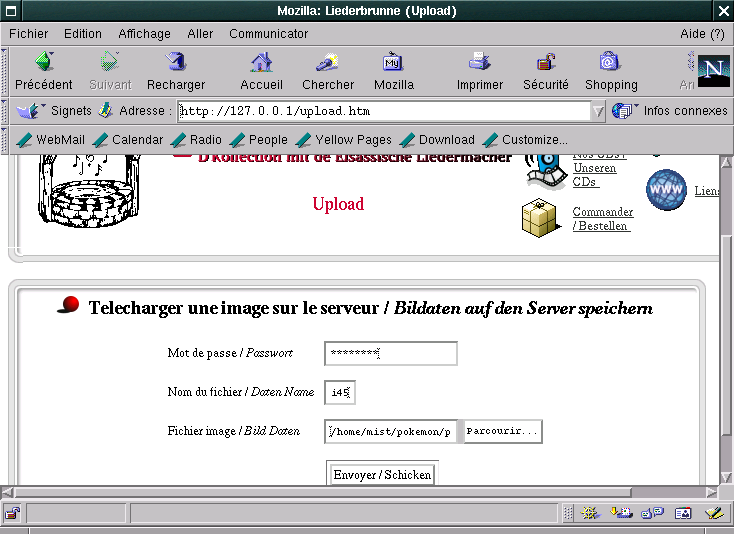The height and width of the screenshot is (534, 734).
Task: Expand the address bar history dropdown
Action: point(598,111)
